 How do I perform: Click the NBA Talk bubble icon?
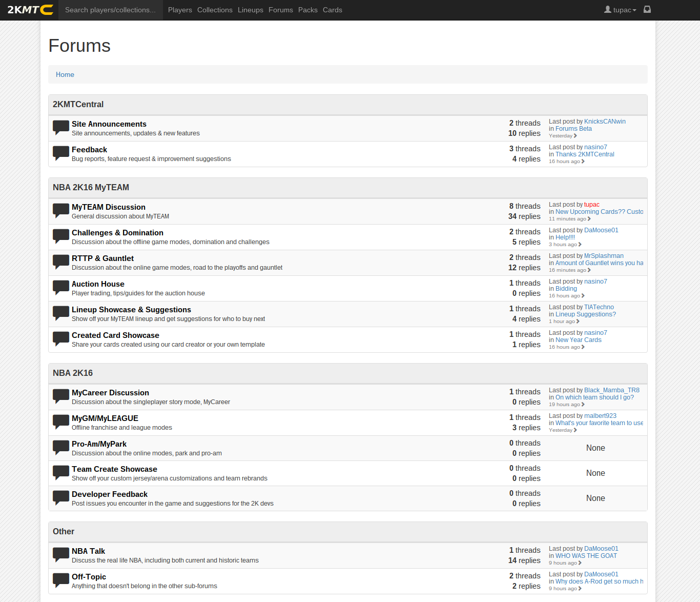[61, 555]
